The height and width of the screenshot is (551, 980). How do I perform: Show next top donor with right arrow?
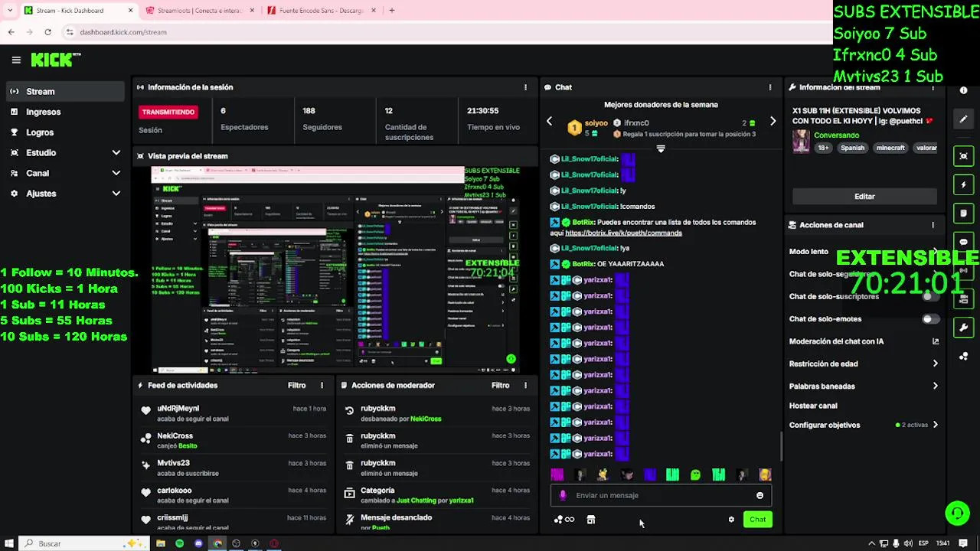pos(773,122)
